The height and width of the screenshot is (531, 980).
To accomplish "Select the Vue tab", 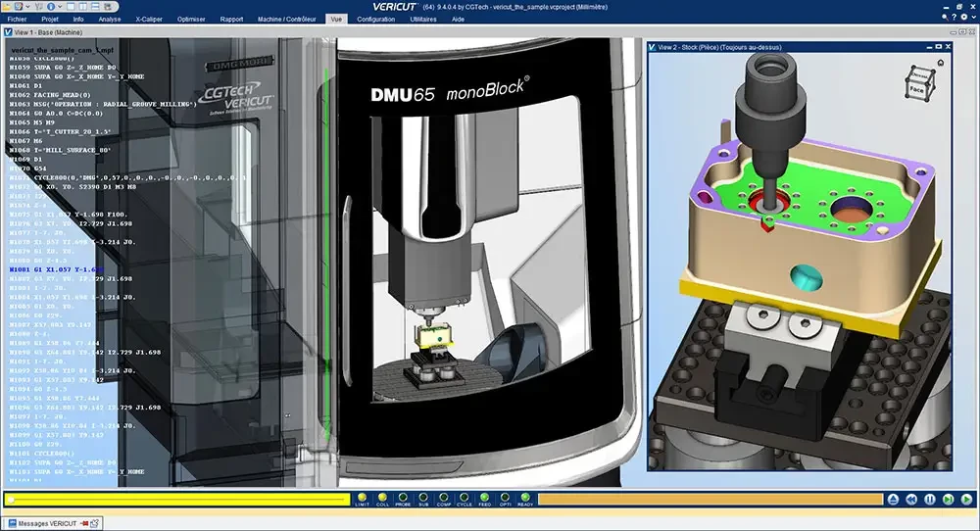I will tap(336, 20).
